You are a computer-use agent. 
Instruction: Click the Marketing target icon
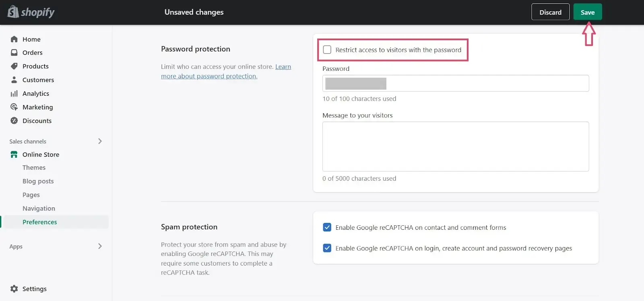point(14,107)
